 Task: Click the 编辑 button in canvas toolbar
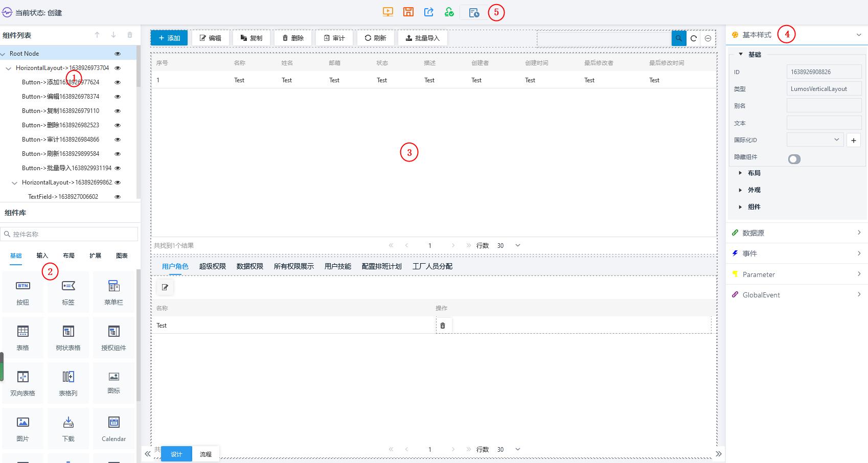[210, 38]
